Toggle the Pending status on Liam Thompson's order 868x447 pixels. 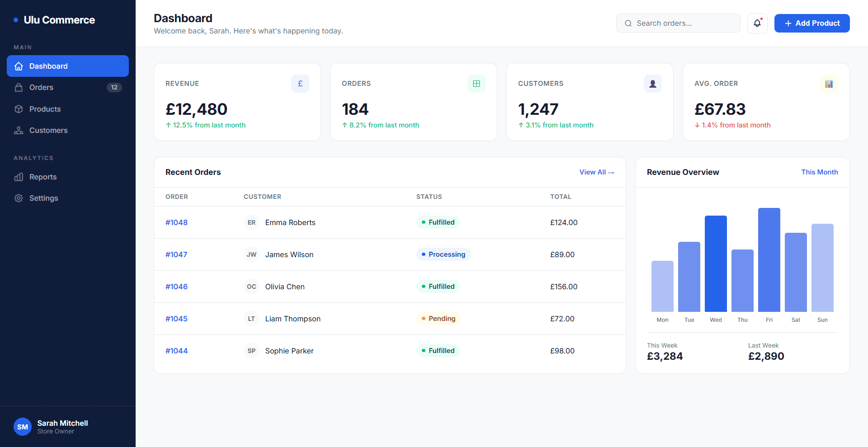tap(438, 318)
